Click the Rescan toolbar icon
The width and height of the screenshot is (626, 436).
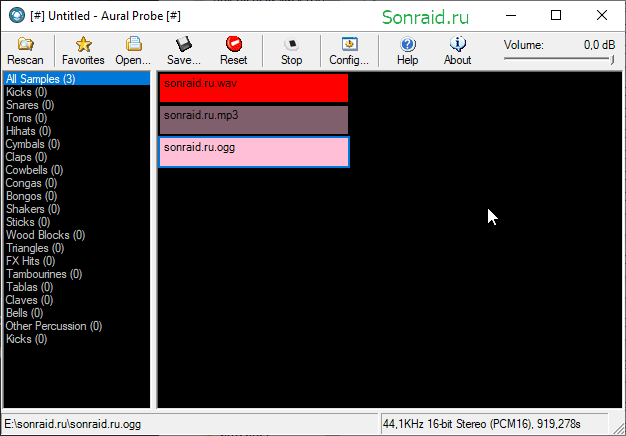[x=26, y=44]
